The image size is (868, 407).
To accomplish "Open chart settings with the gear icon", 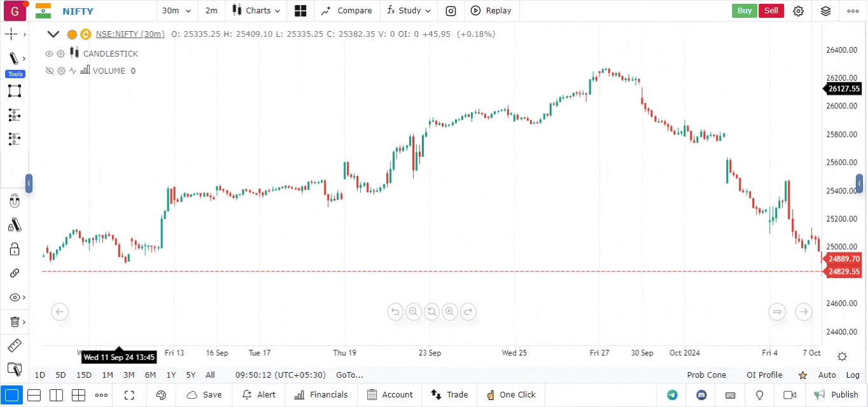I will (799, 11).
